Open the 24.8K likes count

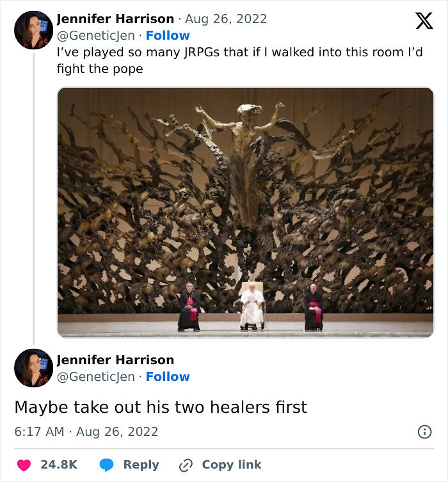[59, 465]
